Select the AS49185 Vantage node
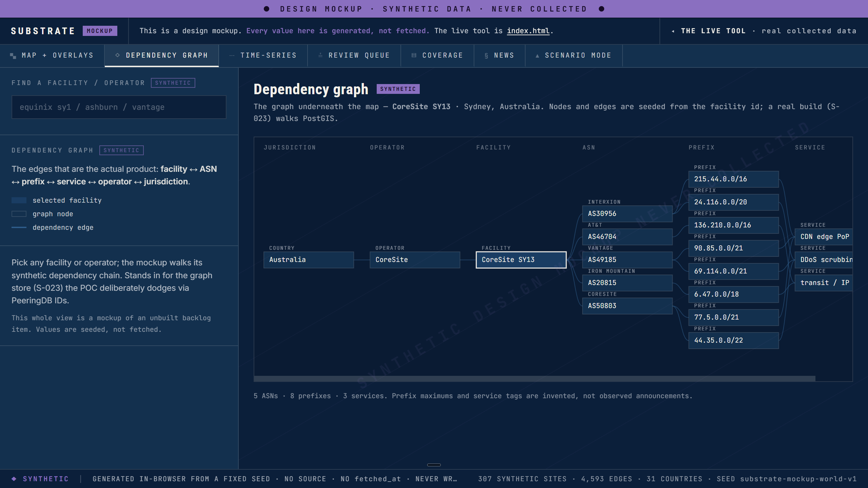This screenshot has width=868, height=488. 628,260
